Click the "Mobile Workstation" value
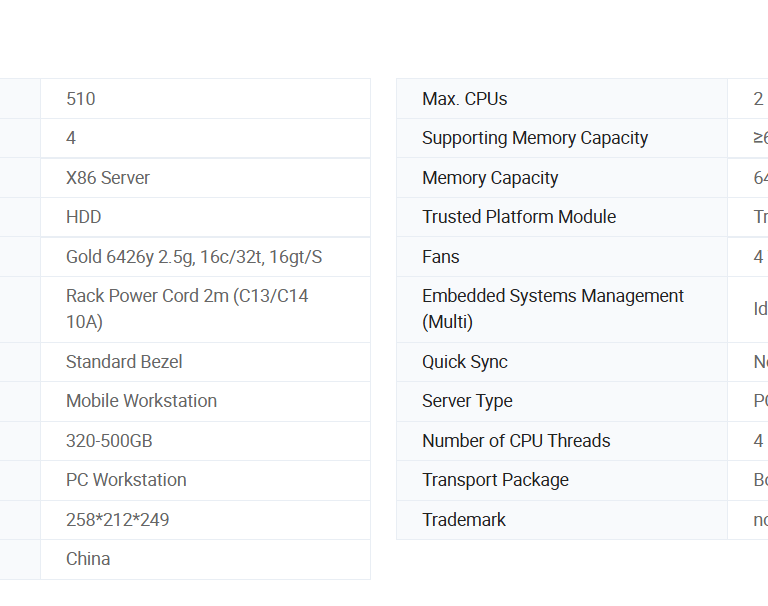Image resolution: width=768 pixels, height=606 pixels. [141, 401]
